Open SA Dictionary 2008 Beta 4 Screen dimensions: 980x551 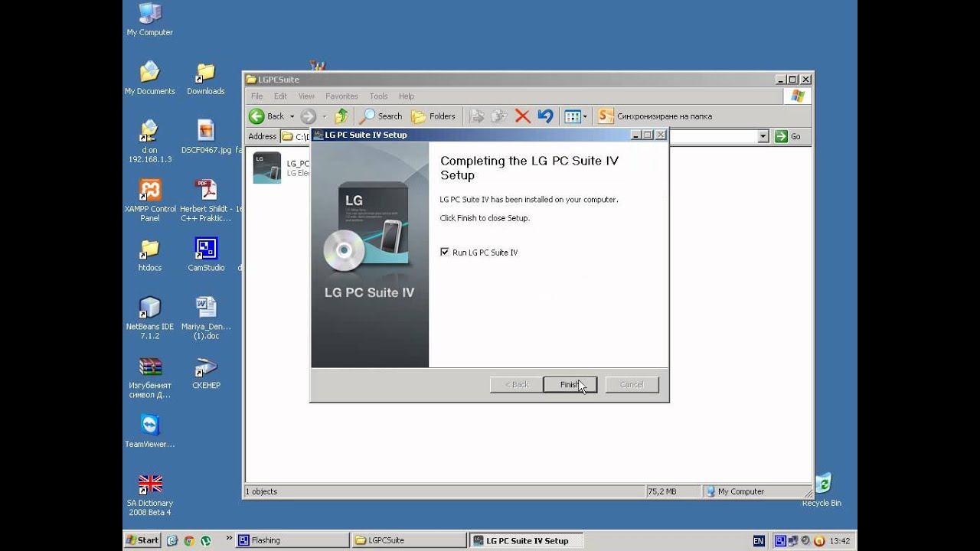[150, 494]
